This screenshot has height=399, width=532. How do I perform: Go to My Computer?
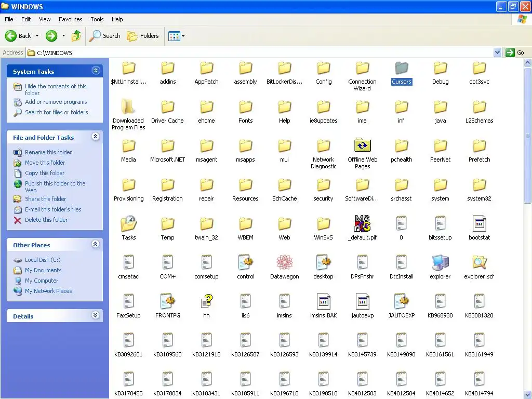point(42,281)
